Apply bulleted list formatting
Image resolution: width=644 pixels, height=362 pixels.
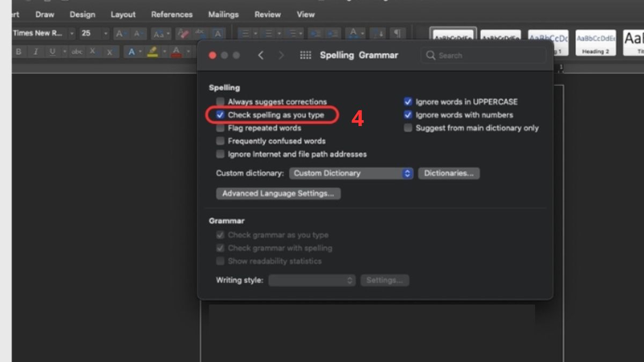(245, 34)
